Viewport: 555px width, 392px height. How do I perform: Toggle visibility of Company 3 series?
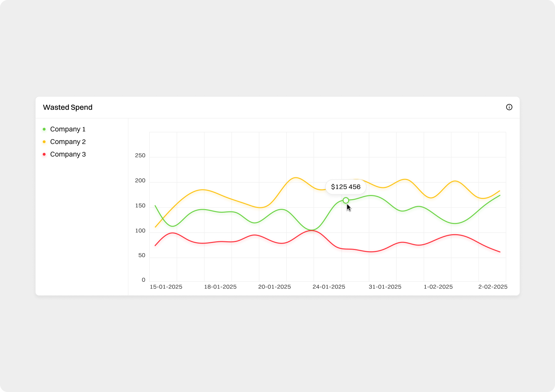pyautogui.click(x=68, y=154)
